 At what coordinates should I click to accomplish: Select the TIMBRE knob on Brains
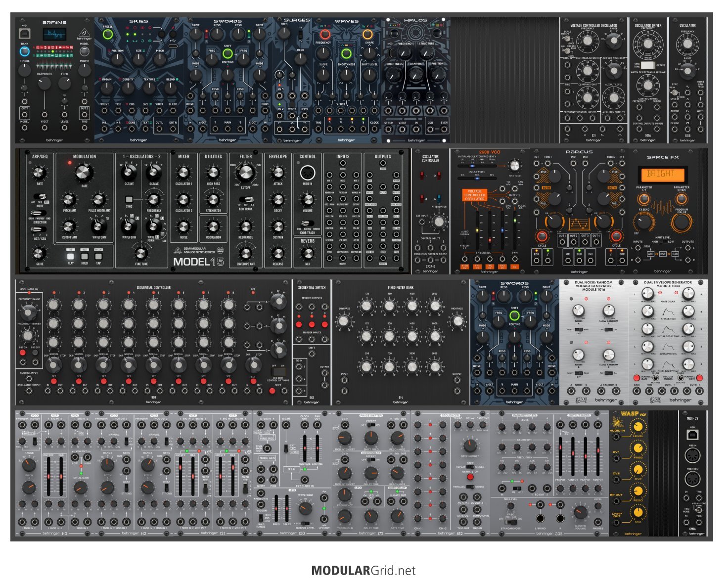25,71
